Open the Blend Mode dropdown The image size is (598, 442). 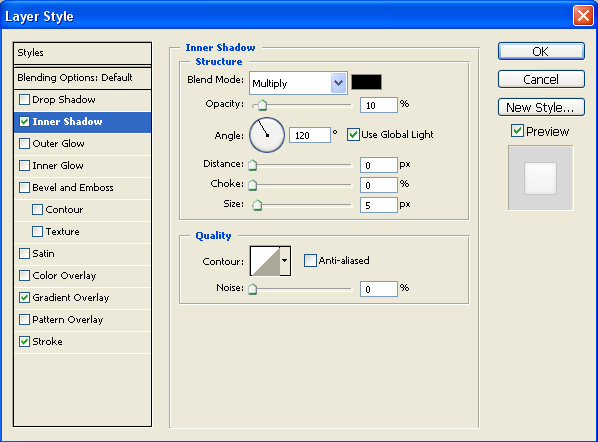[x=298, y=83]
